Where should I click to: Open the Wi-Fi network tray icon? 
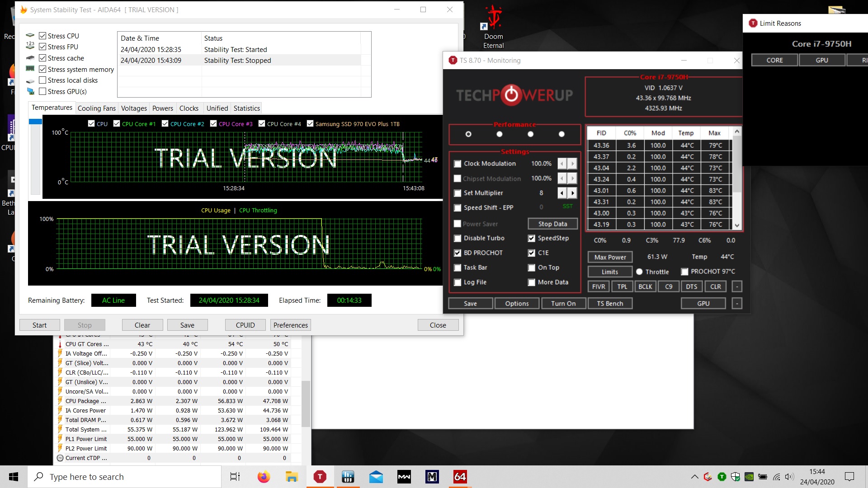pos(776,477)
